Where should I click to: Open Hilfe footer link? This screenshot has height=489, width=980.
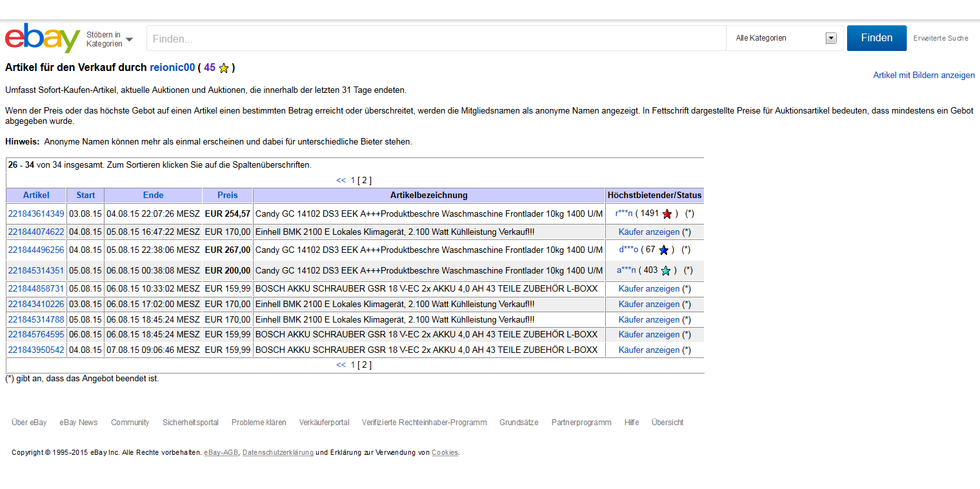(632, 423)
